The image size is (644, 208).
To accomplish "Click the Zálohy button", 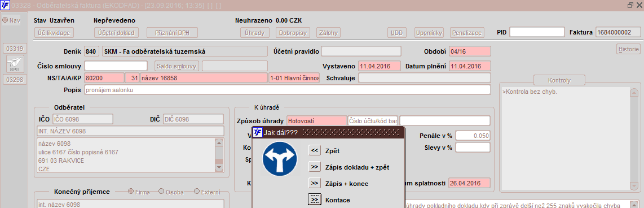I will [329, 33].
